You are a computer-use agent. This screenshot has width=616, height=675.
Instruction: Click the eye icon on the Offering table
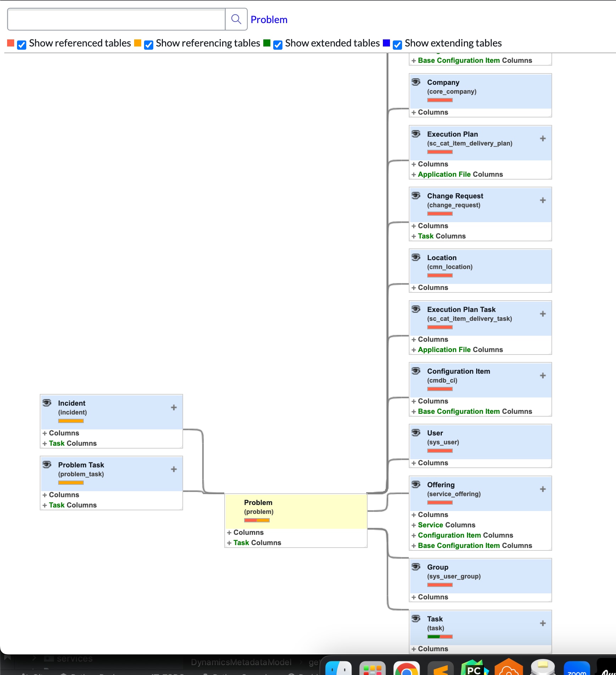pyautogui.click(x=416, y=484)
